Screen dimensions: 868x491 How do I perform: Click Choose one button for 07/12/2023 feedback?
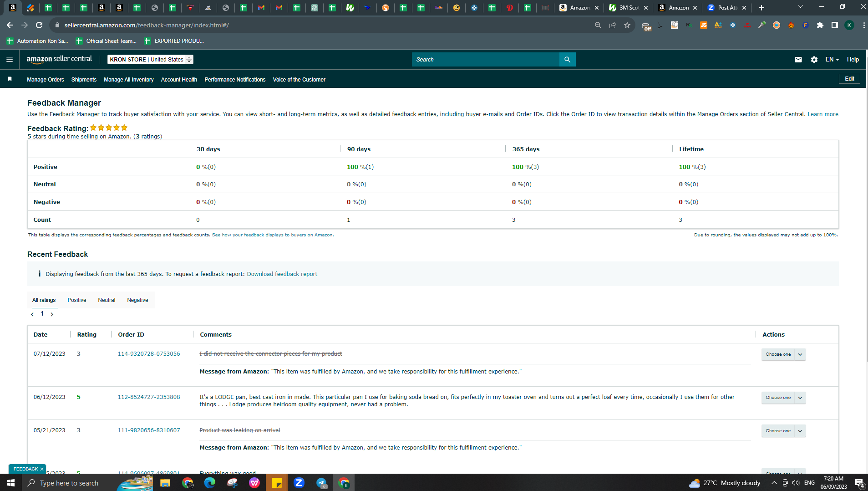click(x=778, y=354)
